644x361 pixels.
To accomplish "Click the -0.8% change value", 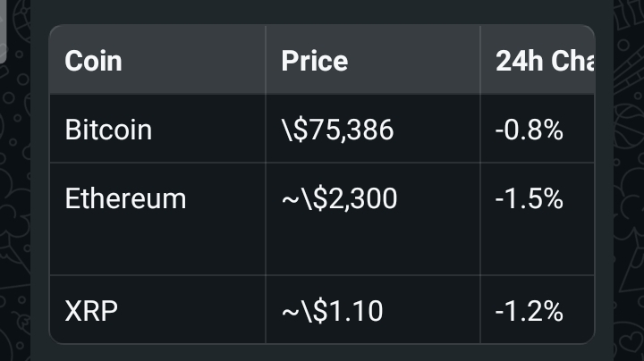I will [529, 130].
